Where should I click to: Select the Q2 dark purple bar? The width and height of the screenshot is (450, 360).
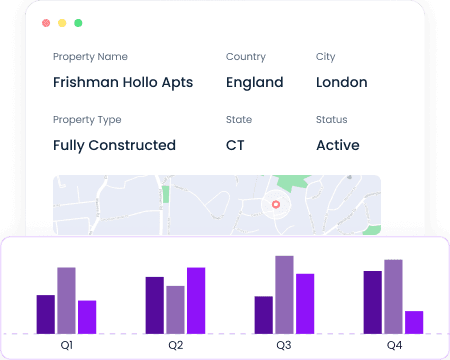[x=155, y=305]
